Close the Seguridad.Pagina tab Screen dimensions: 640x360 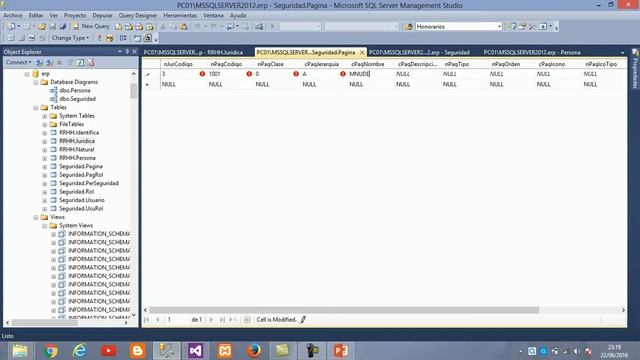click(x=362, y=53)
